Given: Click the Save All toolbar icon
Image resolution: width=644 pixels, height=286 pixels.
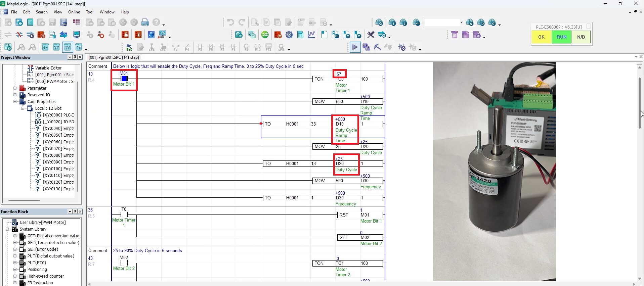Looking at the screenshot, I should click(63, 22).
